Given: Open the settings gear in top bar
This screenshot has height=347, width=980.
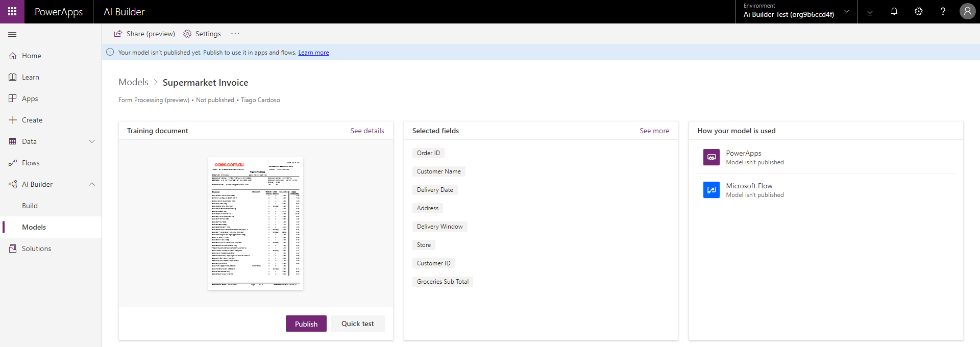Looking at the screenshot, I should pyautogui.click(x=919, y=11).
